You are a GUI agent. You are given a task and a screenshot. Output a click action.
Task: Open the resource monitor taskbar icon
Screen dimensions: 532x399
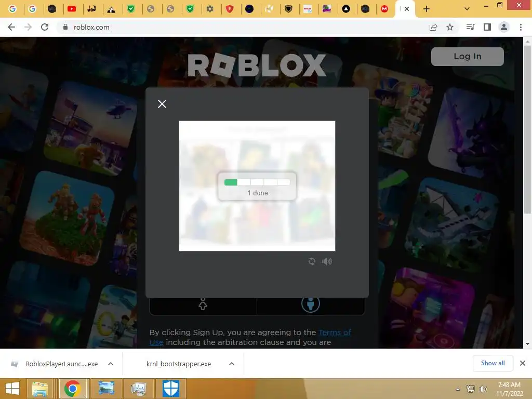tap(138, 389)
